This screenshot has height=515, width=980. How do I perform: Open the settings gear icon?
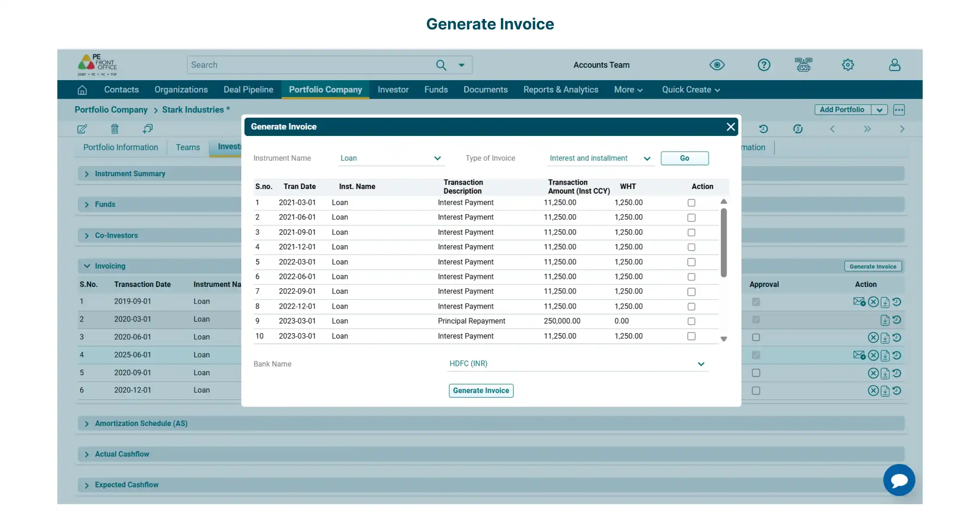pos(848,65)
